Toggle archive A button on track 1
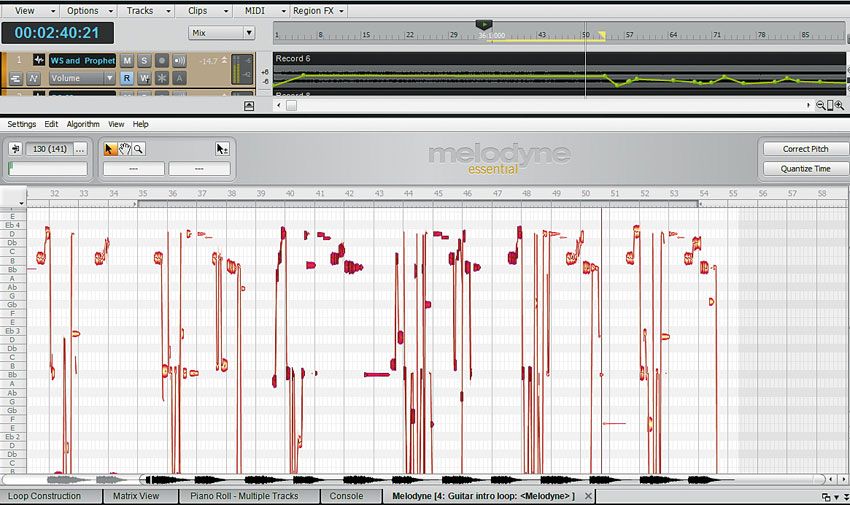The width and height of the screenshot is (850, 505). coord(179,79)
